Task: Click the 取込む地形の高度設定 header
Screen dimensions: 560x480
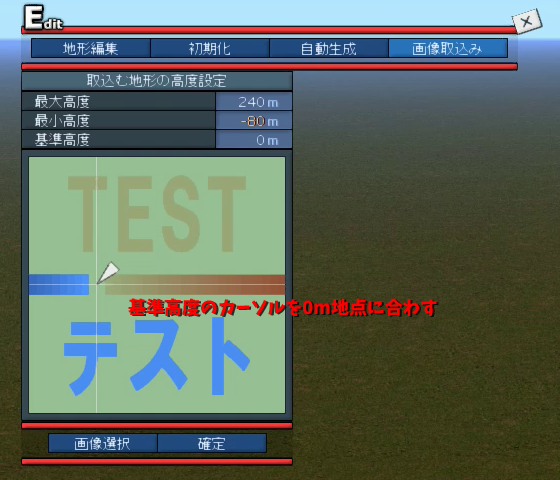Action: [157, 81]
